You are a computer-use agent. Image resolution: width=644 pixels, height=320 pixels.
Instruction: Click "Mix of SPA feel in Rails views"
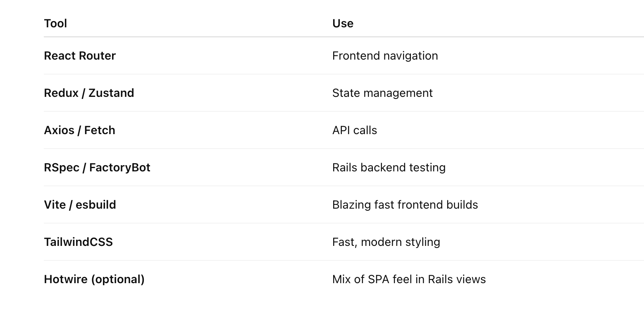(409, 279)
